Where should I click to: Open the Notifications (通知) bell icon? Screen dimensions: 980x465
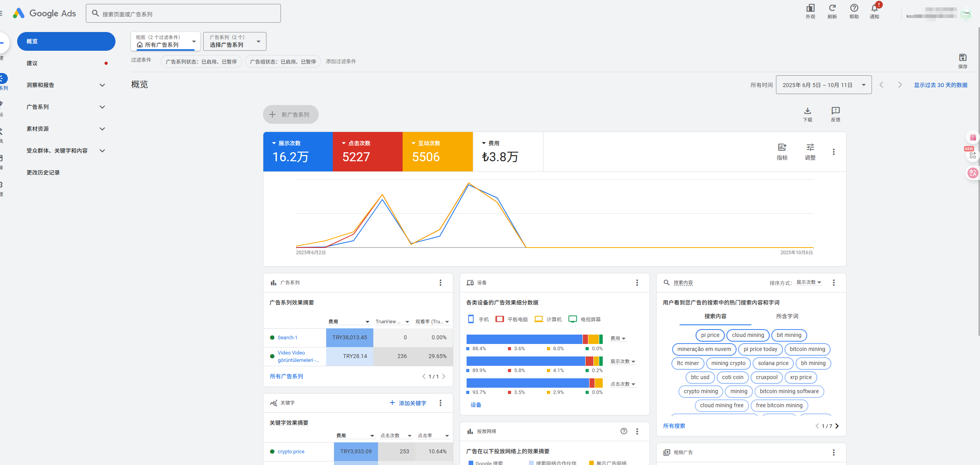pos(874,9)
